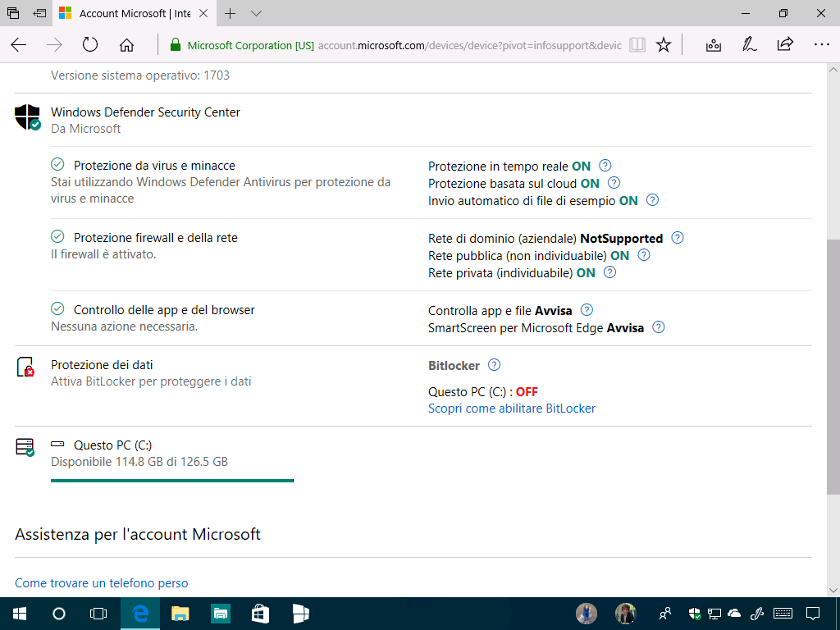Image resolution: width=840 pixels, height=630 pixels.
Task: Open Scopri come abilitare BitLocker link
Action: click(x=512, y=409)
